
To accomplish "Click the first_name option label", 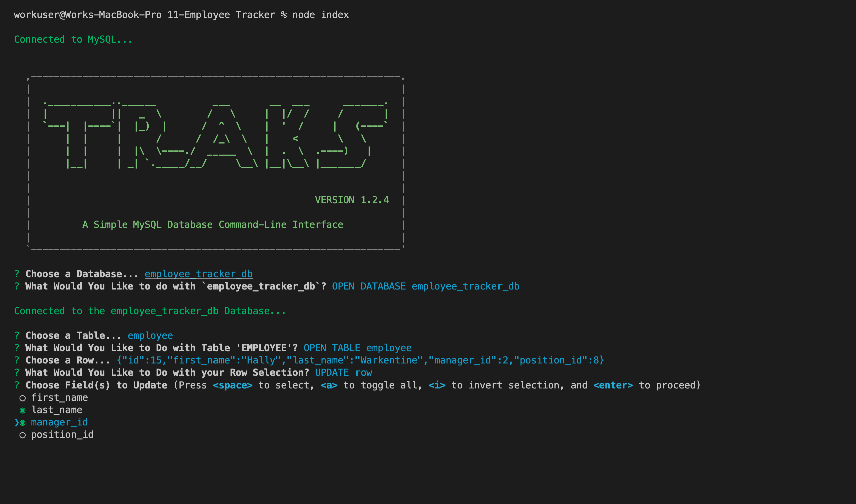I will pos(59,397).
